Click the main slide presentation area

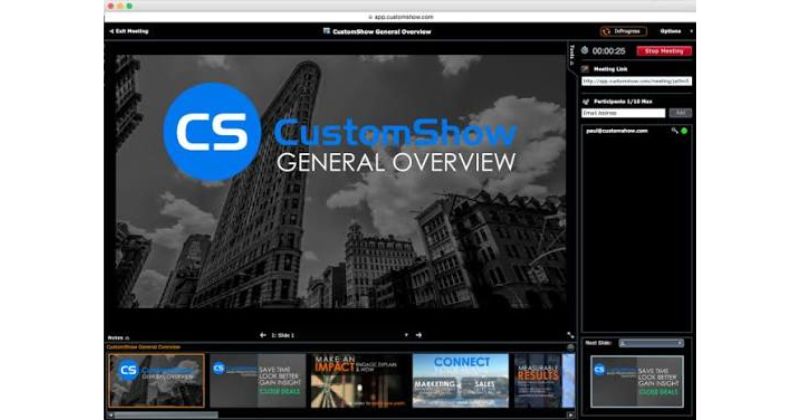[x=341, y=181]
